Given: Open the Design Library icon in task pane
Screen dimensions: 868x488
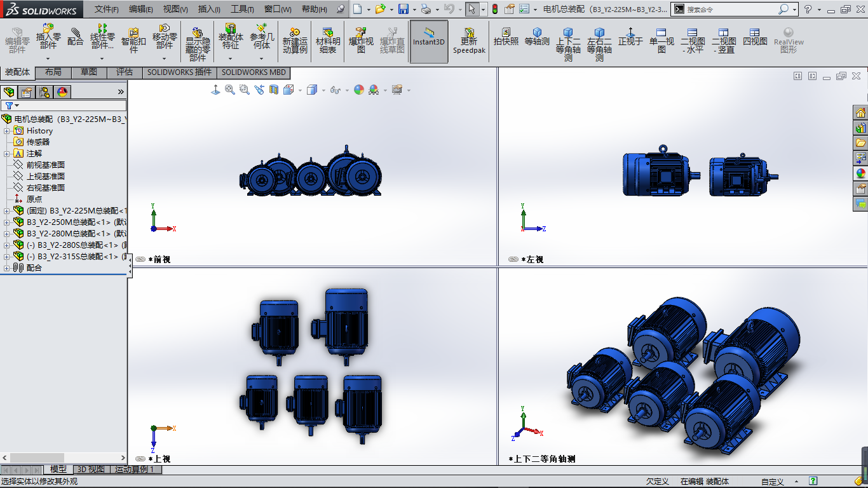Looking at the screenshot, I should [x=861, y=128].
